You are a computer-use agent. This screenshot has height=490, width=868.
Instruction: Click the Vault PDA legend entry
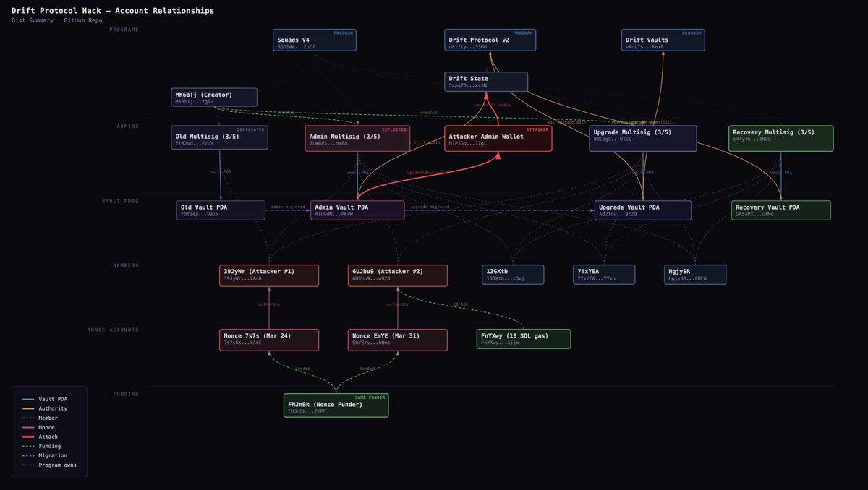[x=45, y=399]
